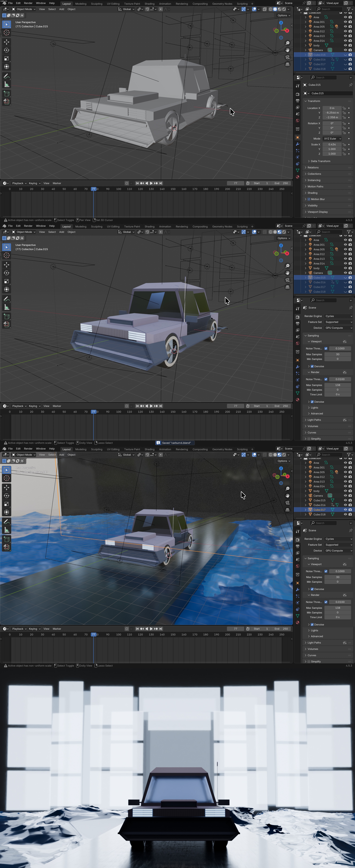355x868 pixels.
Task: Toggle camera view icon in bottom window viewport
Action: [x=288, y=503]
